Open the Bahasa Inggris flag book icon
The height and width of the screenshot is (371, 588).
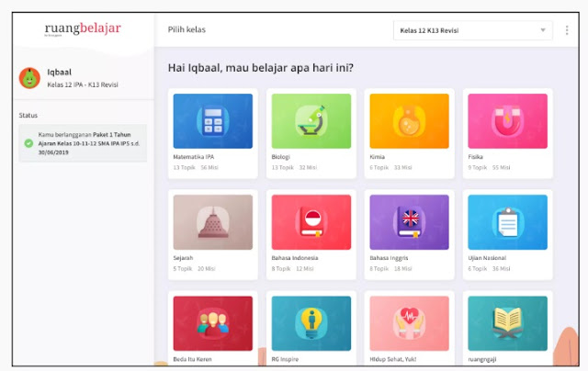click(409, 222)
